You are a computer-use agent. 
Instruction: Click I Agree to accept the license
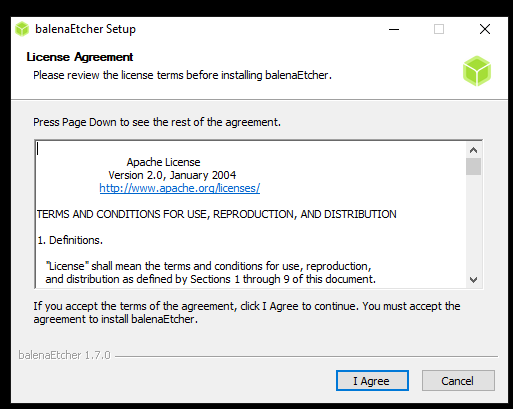click(x=372, y=380)
